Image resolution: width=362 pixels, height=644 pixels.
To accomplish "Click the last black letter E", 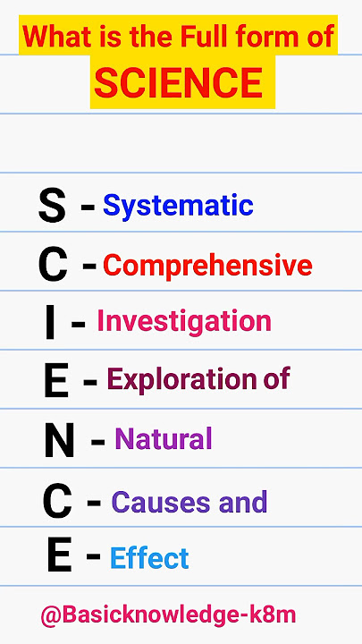I will (x=59, y=556).
